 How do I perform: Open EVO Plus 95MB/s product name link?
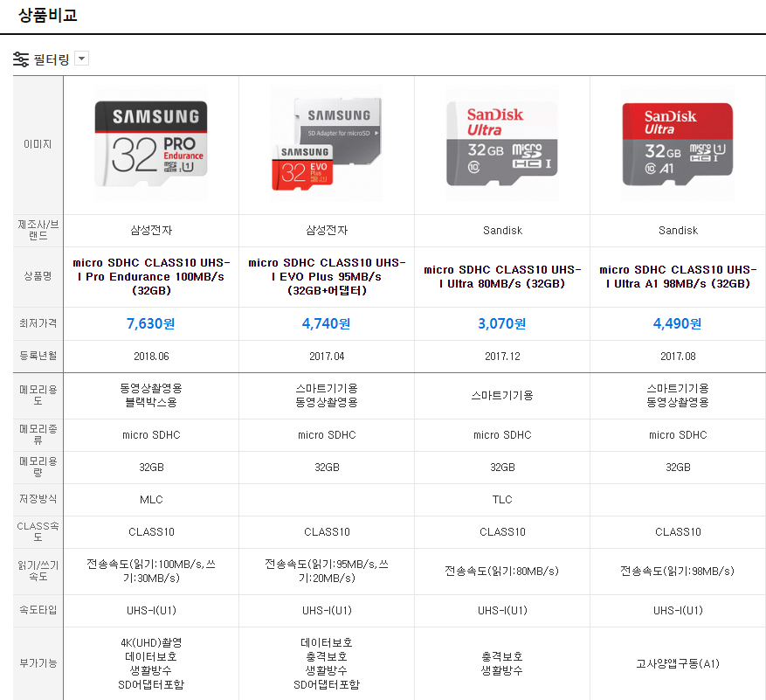point(327,277)
